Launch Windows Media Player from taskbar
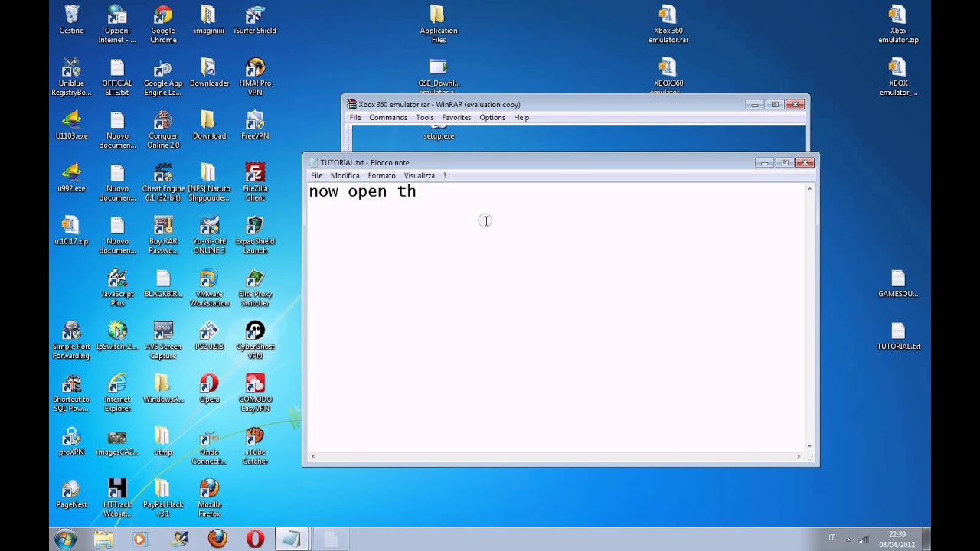Viewport: 980px width, 551px height. pos(140,540)
